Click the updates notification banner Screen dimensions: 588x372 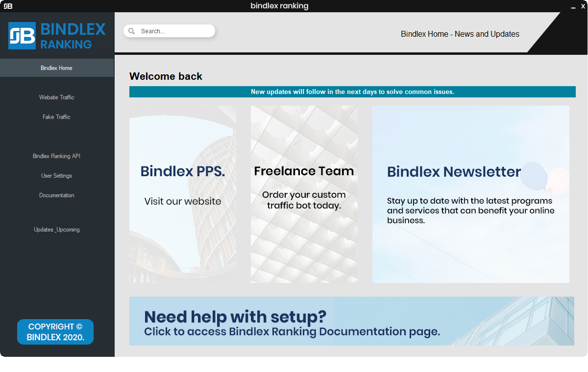[x=352, y=92]
